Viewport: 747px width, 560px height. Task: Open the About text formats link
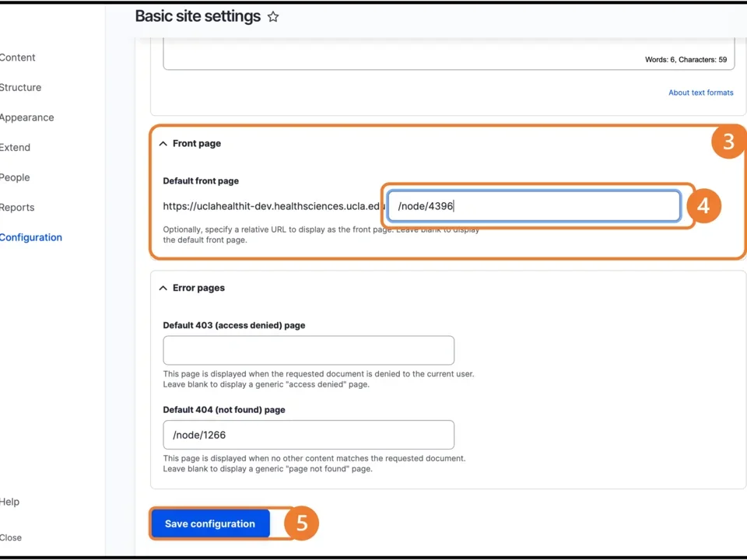click(x=700, y=92)
